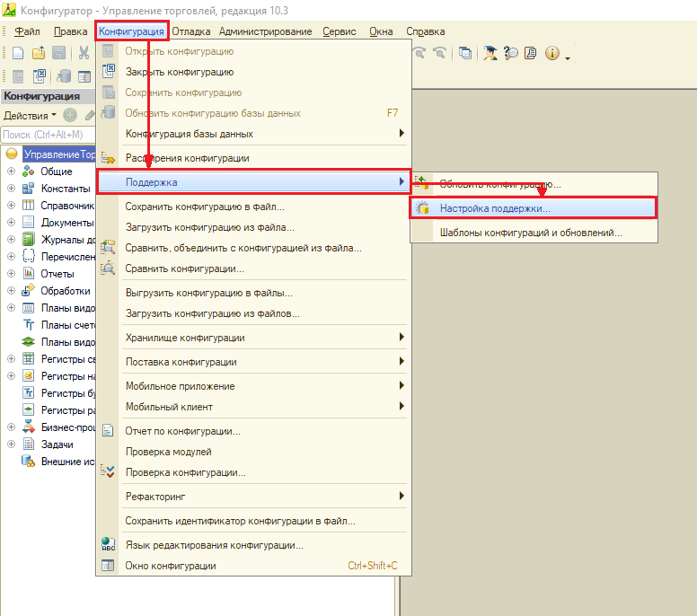Image resolution: width=697 pixels, height=616 pixels.
Task: Click the Save diskette toolbar icon
Action: tap(58, 53)
